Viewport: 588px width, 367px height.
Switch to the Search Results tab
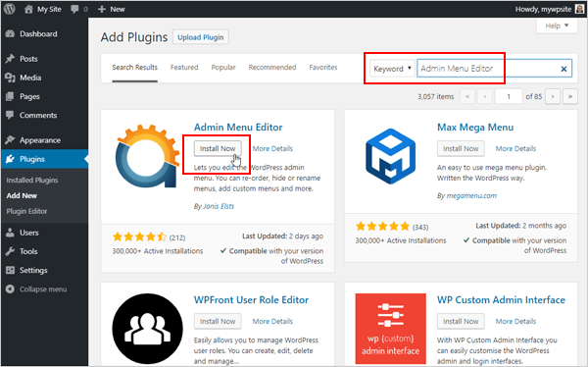(x=134, y=68)
